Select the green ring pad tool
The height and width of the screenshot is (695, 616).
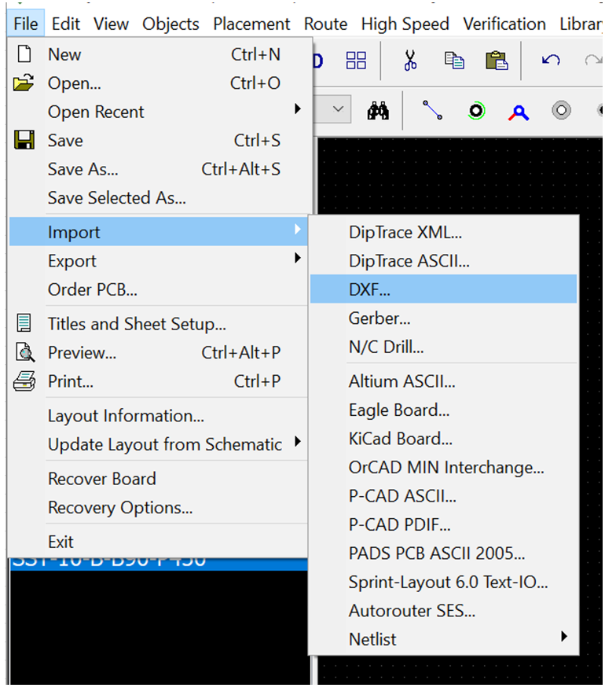click(476, 110)
